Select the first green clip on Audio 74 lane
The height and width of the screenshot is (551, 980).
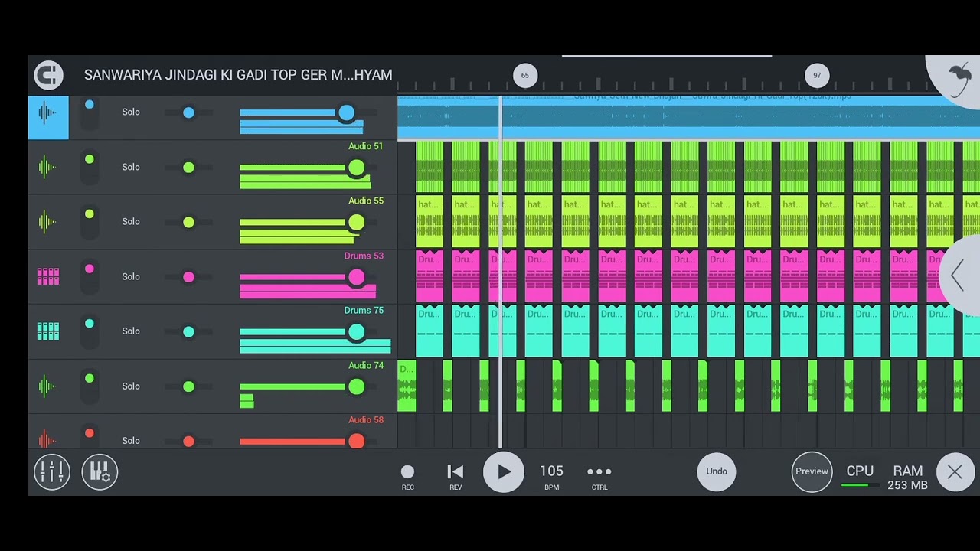point(407,386)
